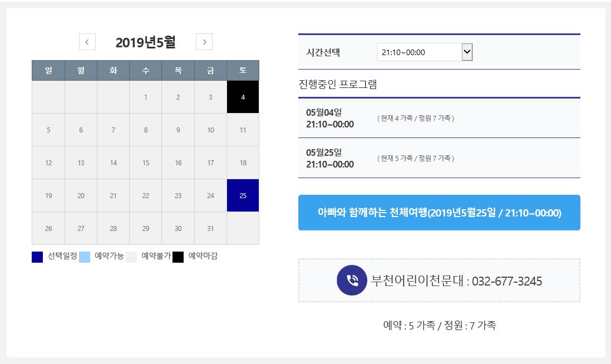Click the 예약마감 black legend swatch
611x364 pixels.
point(178,257)
